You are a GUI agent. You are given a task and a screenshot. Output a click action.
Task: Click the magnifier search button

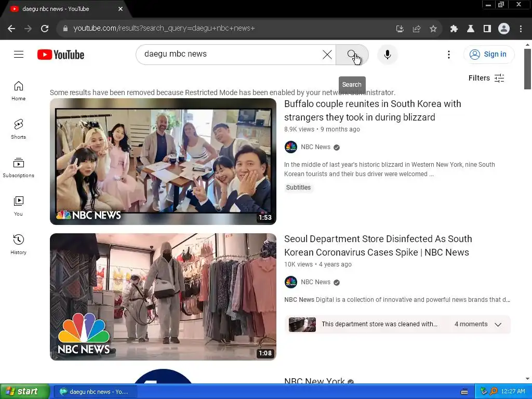352,54
